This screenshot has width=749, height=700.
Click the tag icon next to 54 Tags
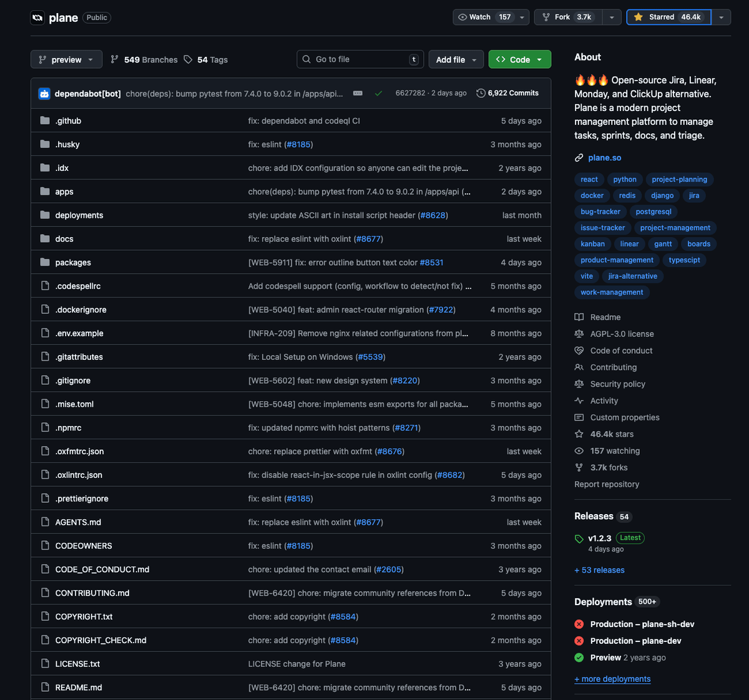(x=188, y=59)
